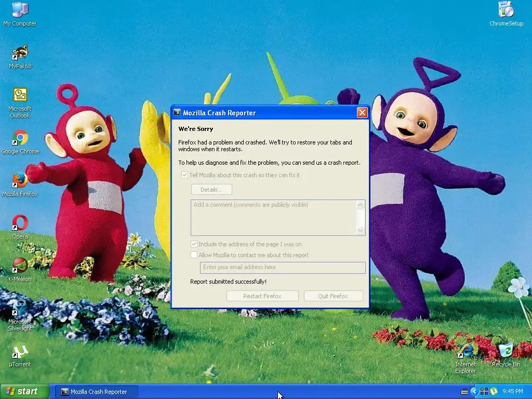The image size is (532, 399).
Task: Select the µTorrent desktop shortcut
Action: click(x=20, y=355)
